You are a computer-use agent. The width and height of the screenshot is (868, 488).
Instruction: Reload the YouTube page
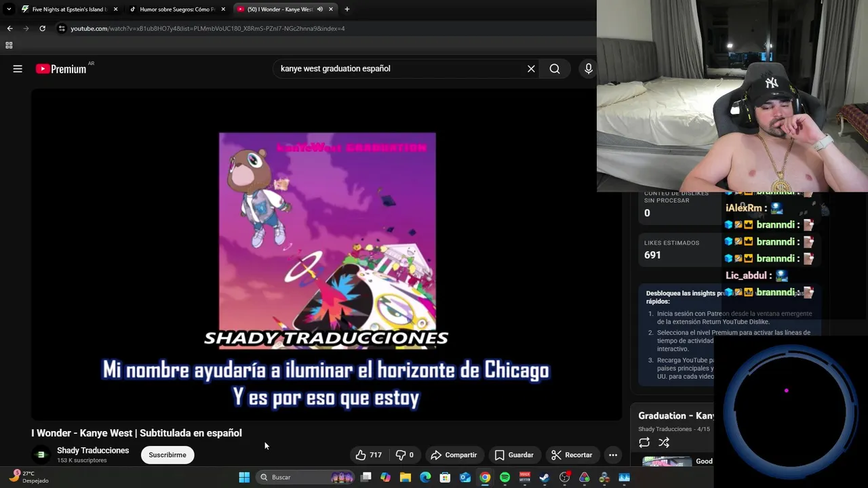[x=42, y=28]
